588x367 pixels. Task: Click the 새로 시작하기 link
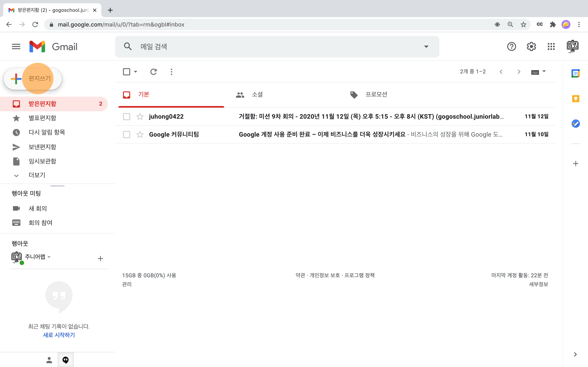[59, 335]
